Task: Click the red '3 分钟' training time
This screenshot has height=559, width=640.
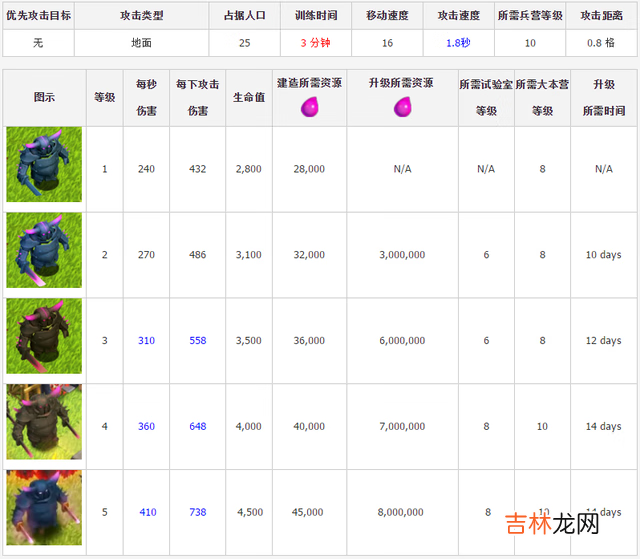Action: (316, 43)
